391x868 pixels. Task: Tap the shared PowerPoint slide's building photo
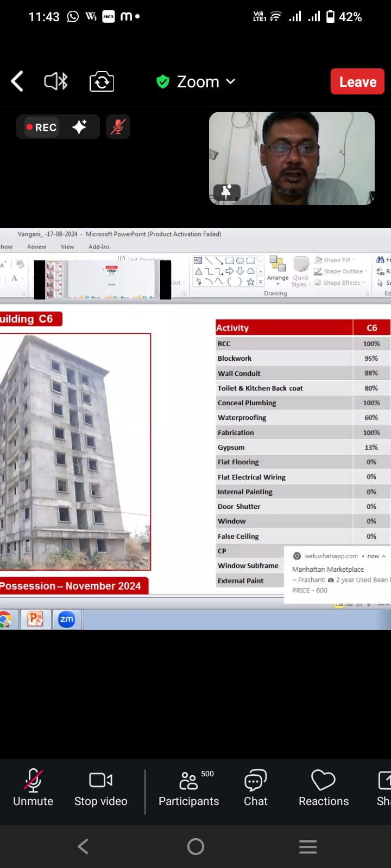pyautogui.click(x=73, y=451)
